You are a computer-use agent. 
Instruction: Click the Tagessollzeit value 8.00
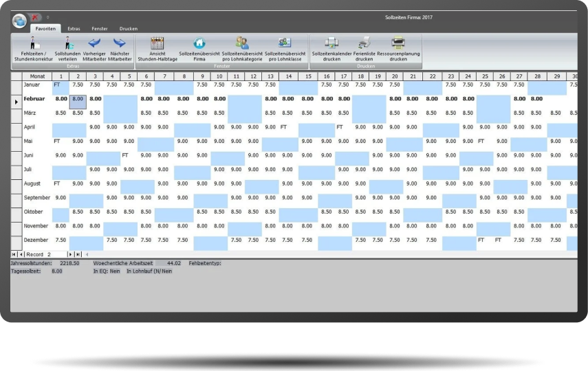[57, 271]
